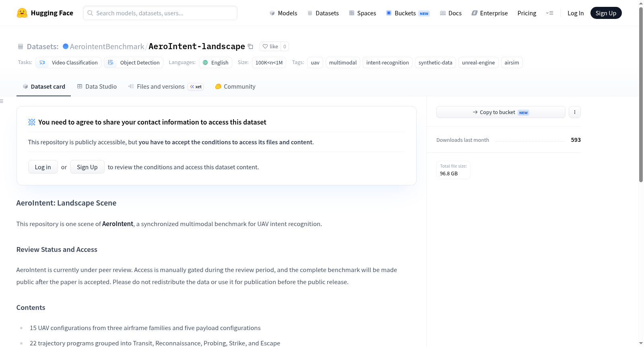Click Sign Up inside the access notice
Image resolution: width=644 pixels, height=347 pixels.
click(87, 167)
